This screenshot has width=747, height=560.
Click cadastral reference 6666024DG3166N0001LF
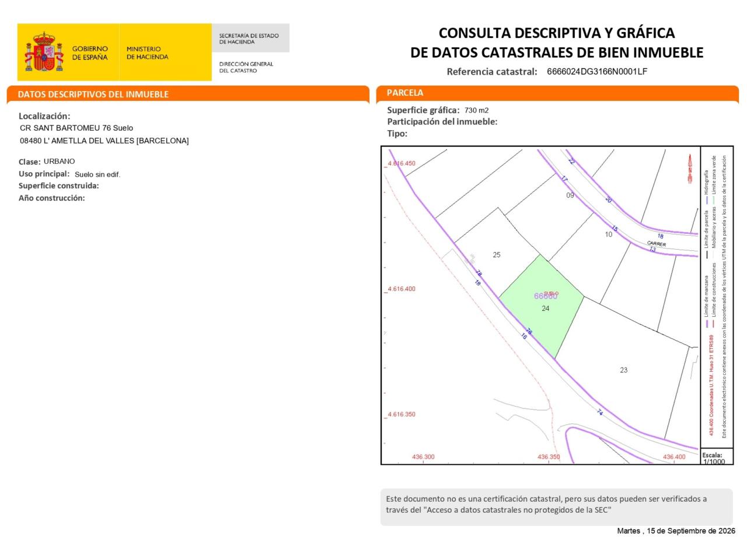click(597, 72)
